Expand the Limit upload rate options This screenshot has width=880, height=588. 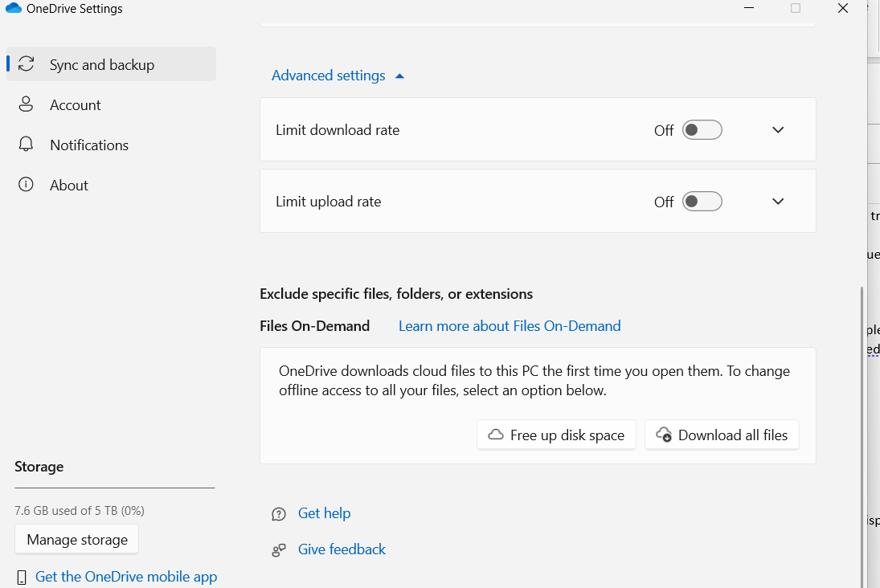click(778, 202)
